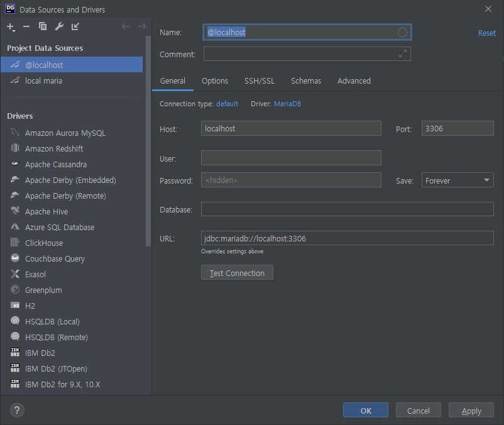This screenshot has width=504, height=425.
Task: Click the Azure SQL Database icon
Action: tap(15, 226)
